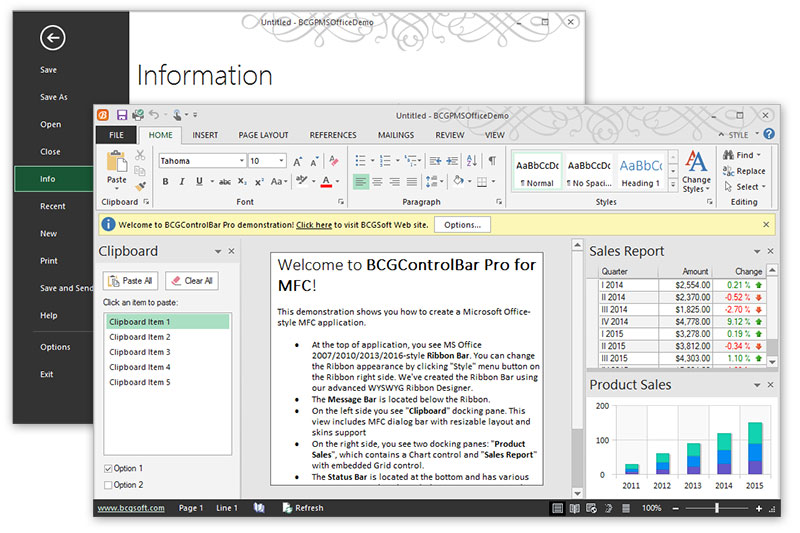Align text to the right
800x533 pixels.
click(394, 182)
